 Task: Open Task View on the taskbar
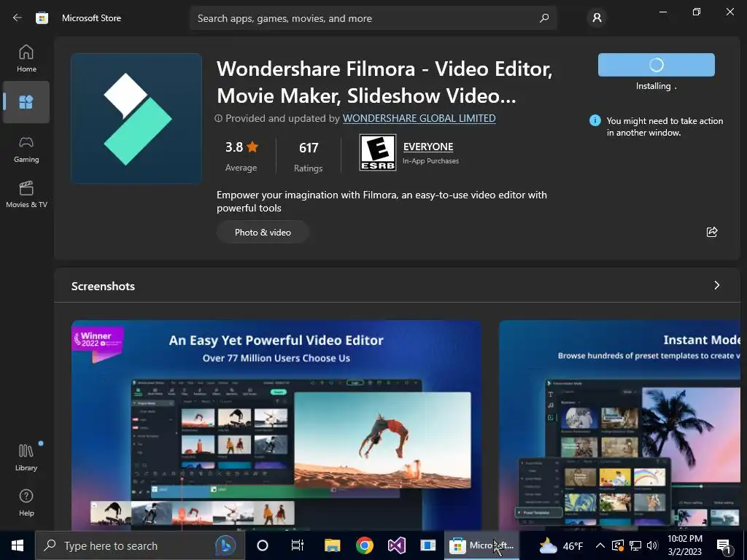tap(298, 545)
